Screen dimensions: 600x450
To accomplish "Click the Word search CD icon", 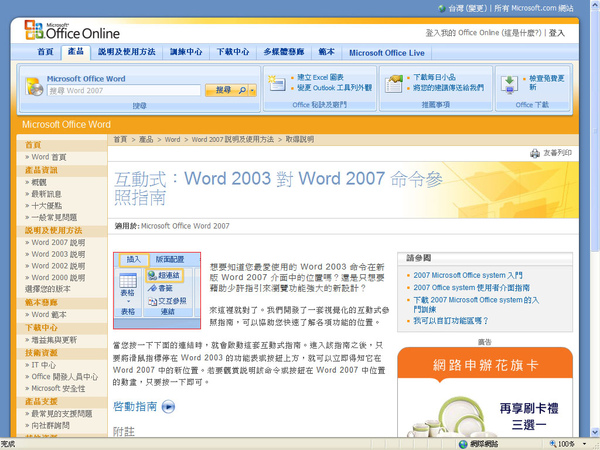I will click(x=34, y=86).
